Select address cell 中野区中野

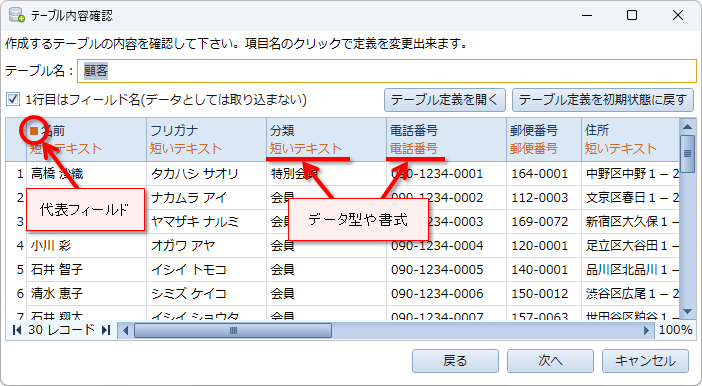click(630, 174)
